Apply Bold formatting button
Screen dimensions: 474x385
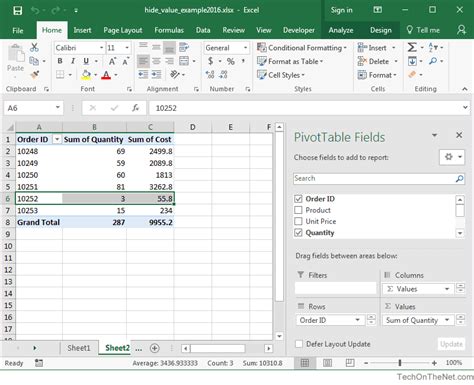coord(60,61)
